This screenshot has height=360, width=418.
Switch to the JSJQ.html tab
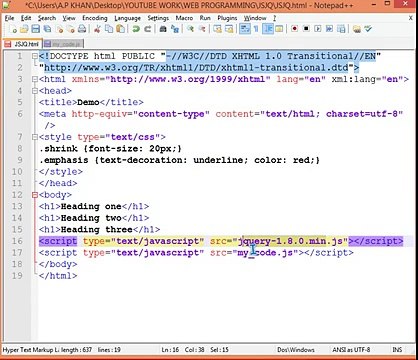23,44
